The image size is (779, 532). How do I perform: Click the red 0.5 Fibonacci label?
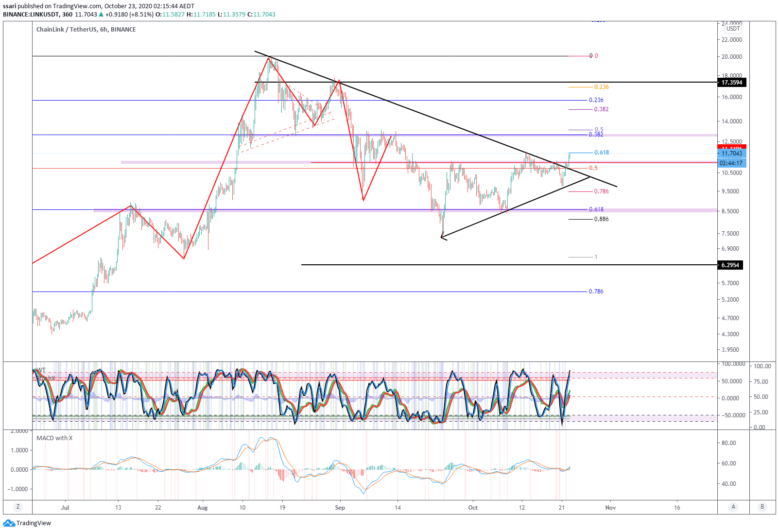(593, 168)
